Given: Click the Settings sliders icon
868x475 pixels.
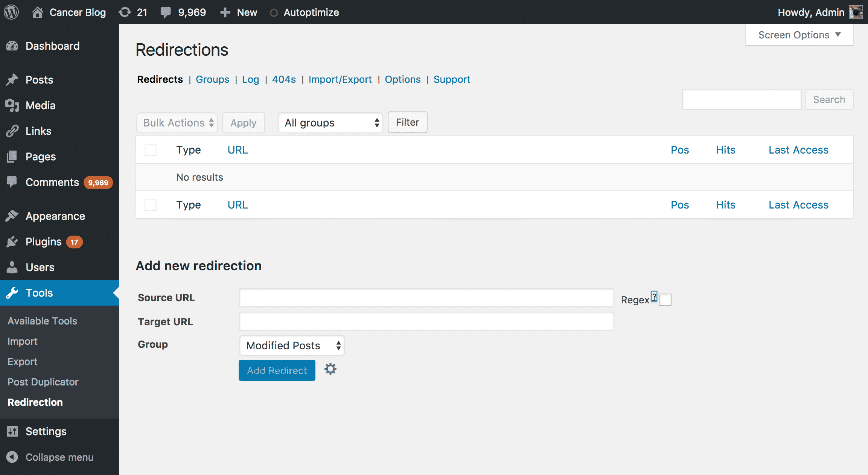Looking at the screenshot, I should (x=12, y=431).
